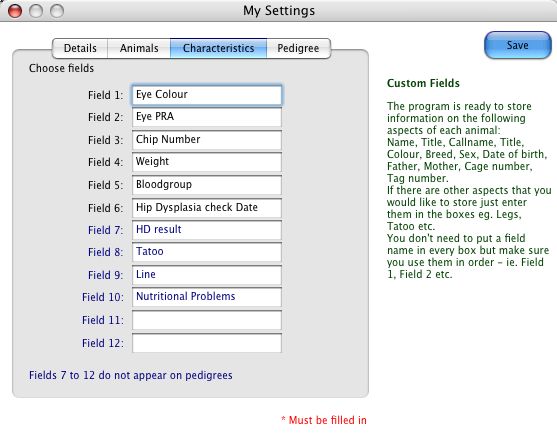Select the Characteristics tab
Image resolution: width=557 pixels, height=437 pixels.
tap(218, 48)
